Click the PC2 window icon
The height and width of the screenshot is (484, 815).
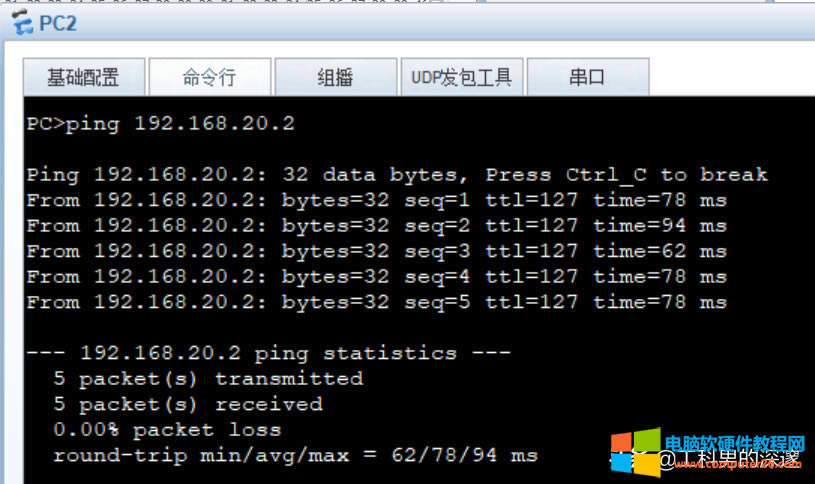pos(22,22)
